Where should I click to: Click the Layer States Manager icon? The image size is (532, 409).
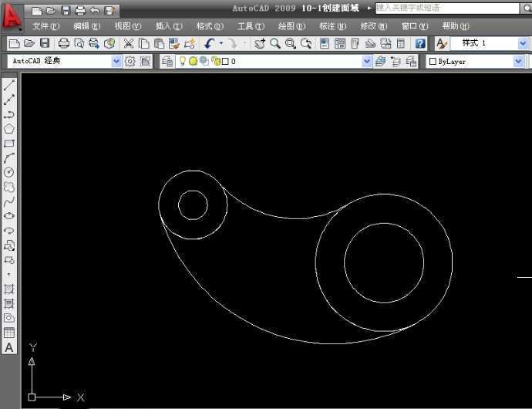411,62
